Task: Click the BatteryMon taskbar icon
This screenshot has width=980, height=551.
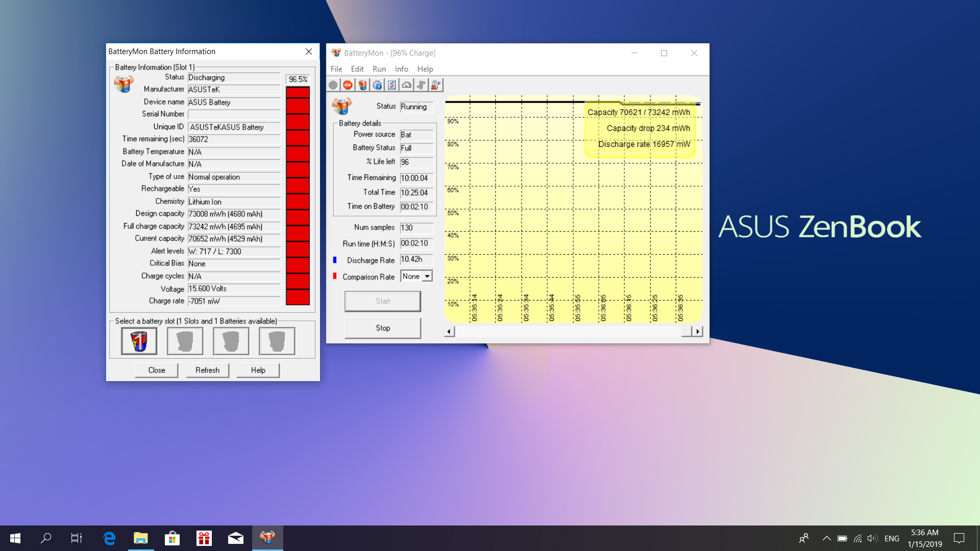Action: (267, 538)
